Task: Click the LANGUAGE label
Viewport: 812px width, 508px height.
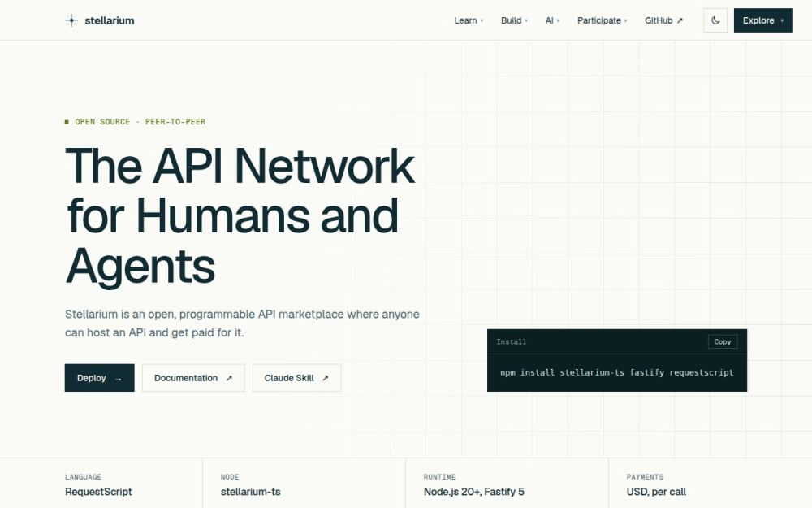Action: click(84, 477)
